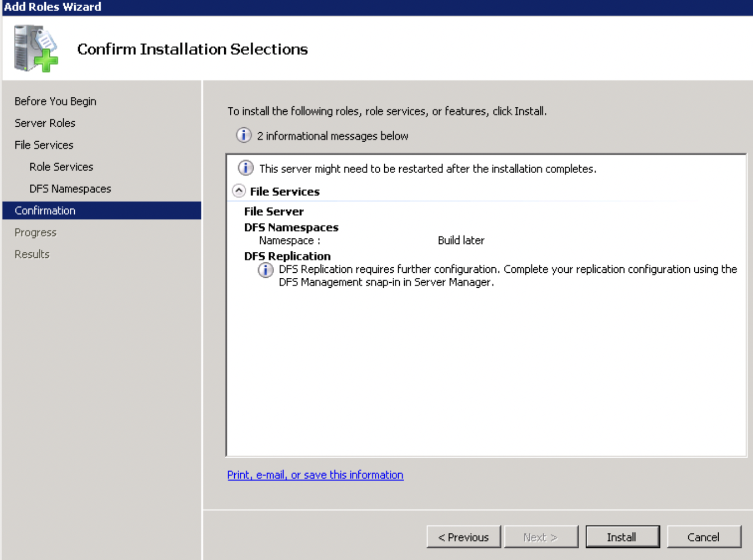Click the 'This server might need to be restarted' text
Viewport: 753px width, 560px height.
(x=427, y=169)
